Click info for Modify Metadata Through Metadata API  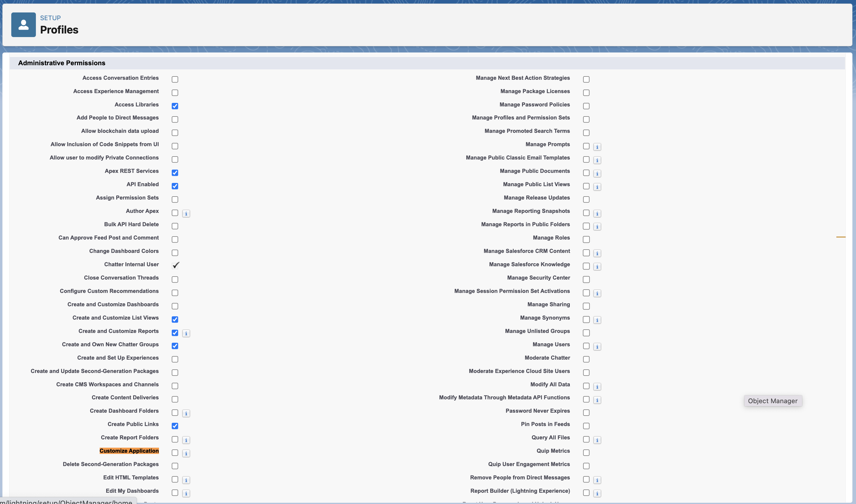(597, 400)
